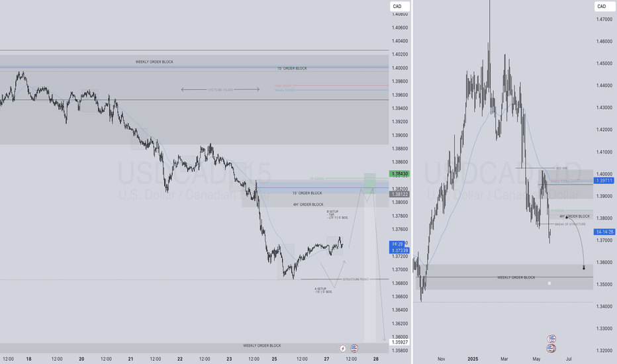
Task: Select the B SETUP text note
Action: (337, 214)
